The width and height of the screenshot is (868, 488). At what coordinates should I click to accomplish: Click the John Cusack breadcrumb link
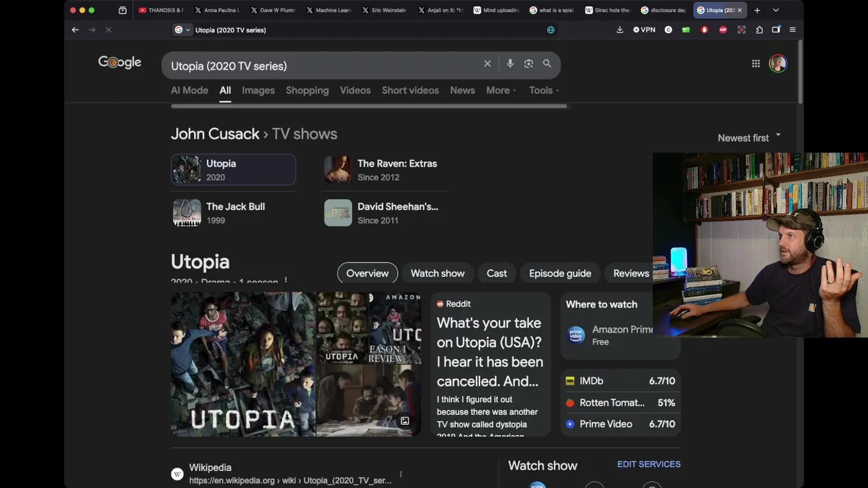pyautogui.click(x=215, y=134)
